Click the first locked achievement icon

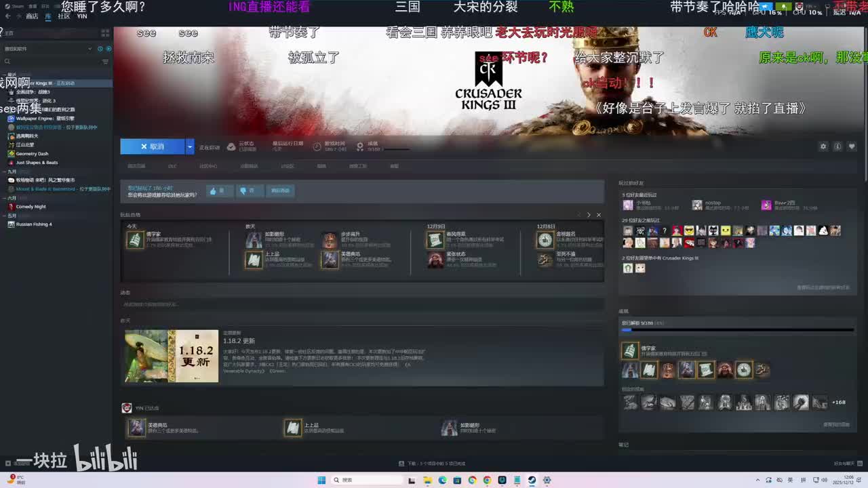pos(631,403)
